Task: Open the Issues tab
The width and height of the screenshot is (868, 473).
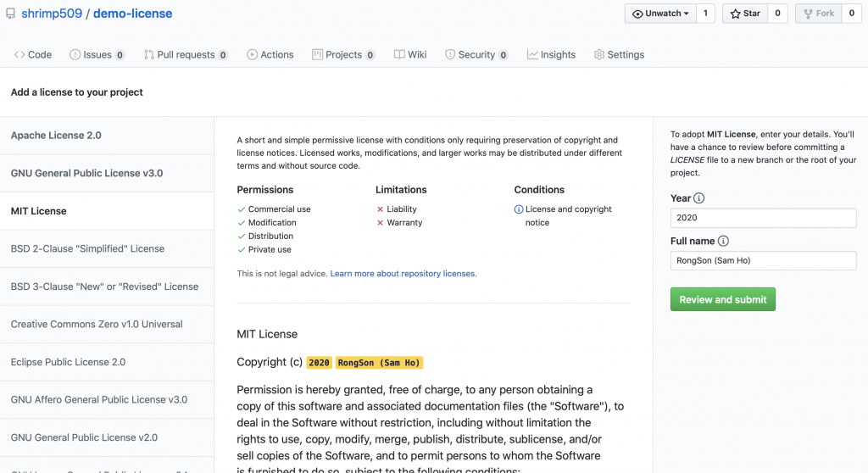Action: pyautogui.click(x=97, y=54)
